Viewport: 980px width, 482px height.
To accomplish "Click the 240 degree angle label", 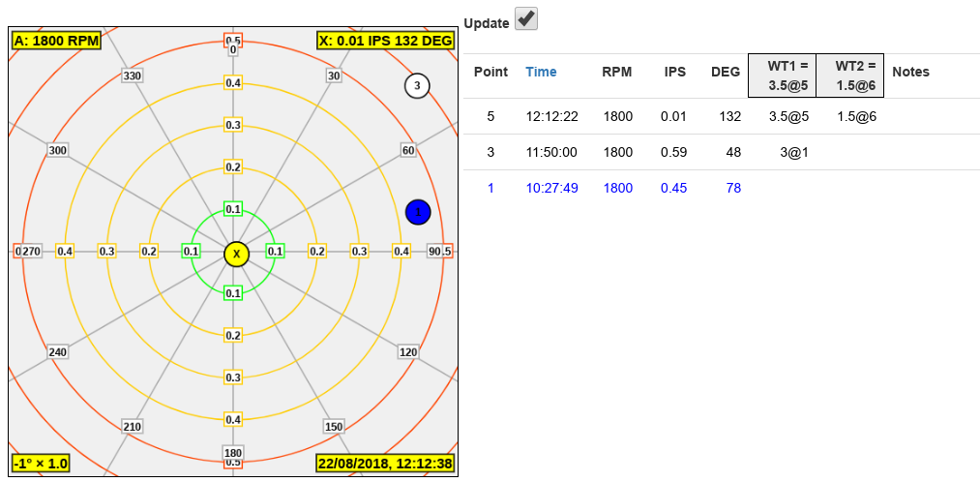I will (x=57, y=352).
